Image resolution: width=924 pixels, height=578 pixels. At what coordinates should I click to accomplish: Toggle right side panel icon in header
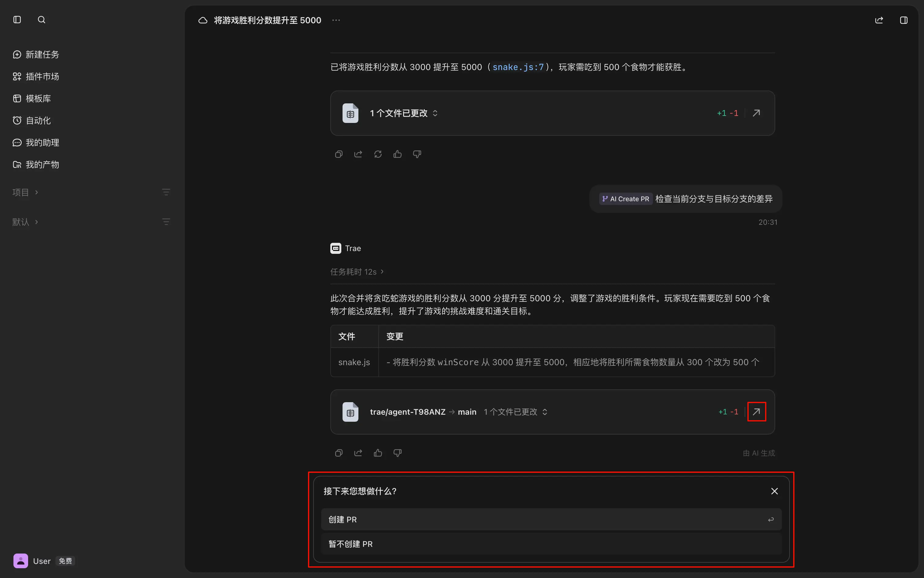tap(904, 20)
